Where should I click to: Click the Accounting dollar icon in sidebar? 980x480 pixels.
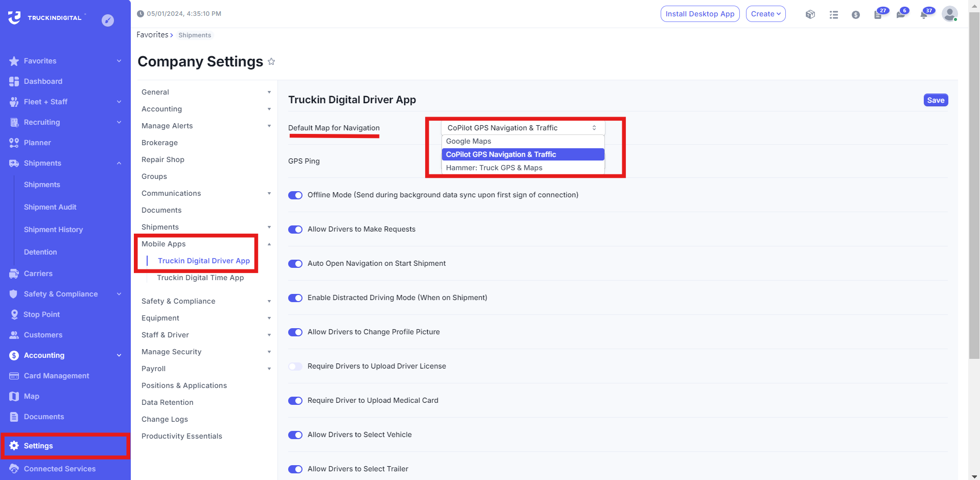(14, 355)
